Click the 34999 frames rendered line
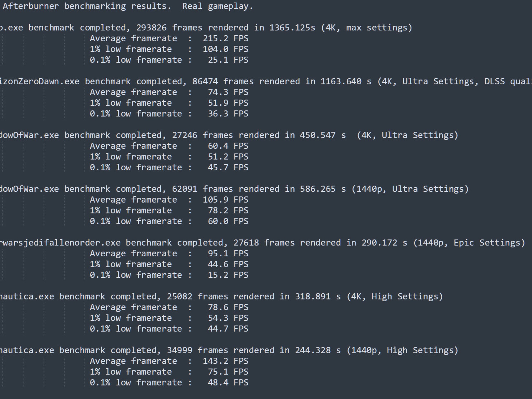 (229, 350)
